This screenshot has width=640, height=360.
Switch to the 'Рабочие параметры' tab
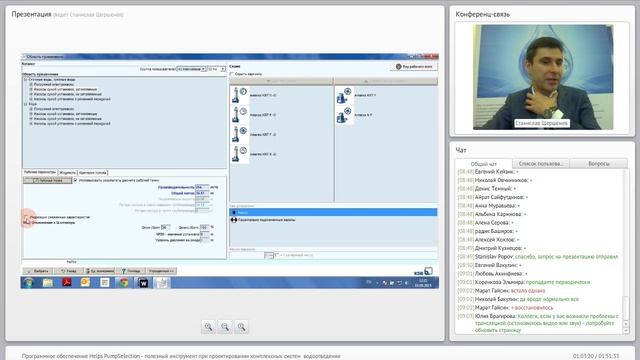(40, 172)
